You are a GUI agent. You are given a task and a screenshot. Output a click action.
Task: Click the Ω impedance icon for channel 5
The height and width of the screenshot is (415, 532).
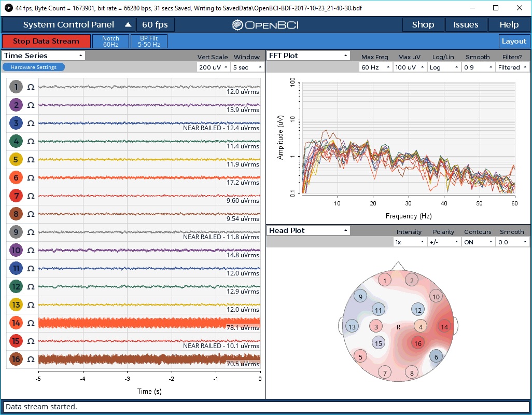pos(30,159)
